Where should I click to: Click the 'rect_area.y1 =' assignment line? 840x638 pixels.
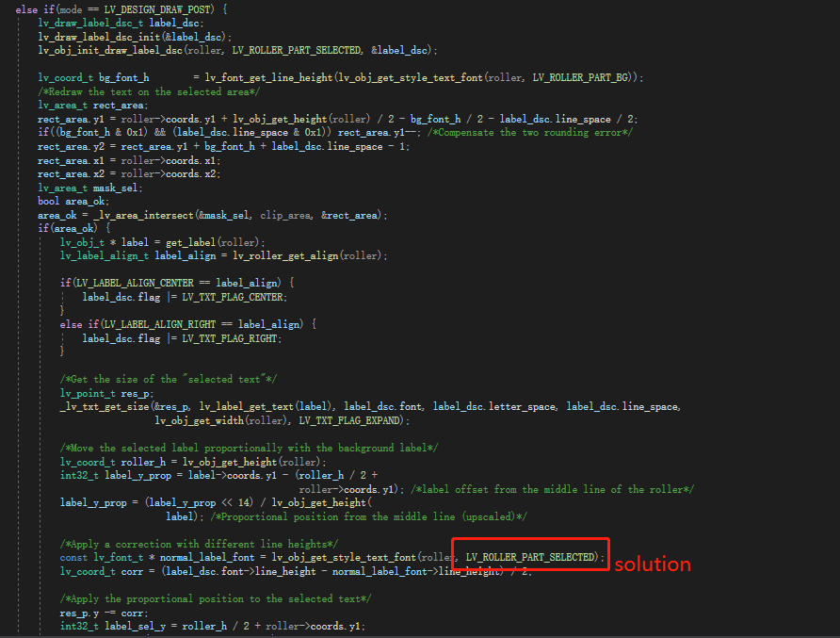337,119
